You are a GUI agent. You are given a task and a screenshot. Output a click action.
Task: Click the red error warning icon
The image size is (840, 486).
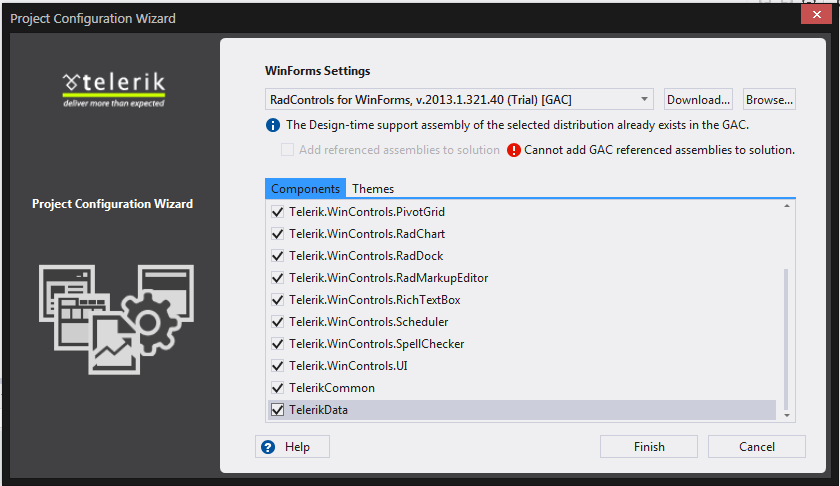click(514, 150)
